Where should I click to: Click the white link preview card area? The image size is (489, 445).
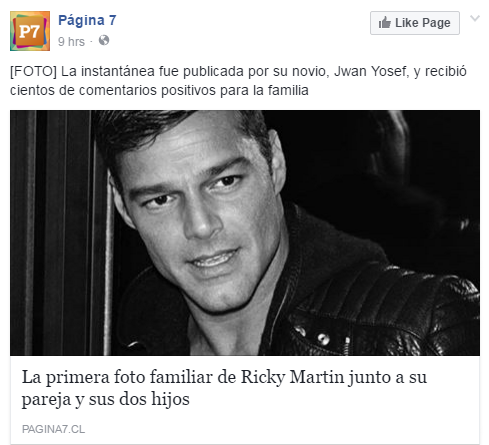pos(245,400)
